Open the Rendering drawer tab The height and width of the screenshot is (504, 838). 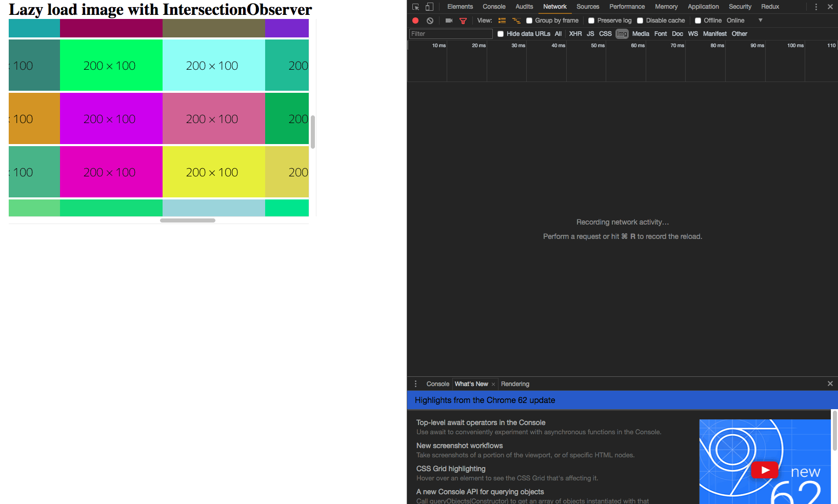(x=515, y=384)
